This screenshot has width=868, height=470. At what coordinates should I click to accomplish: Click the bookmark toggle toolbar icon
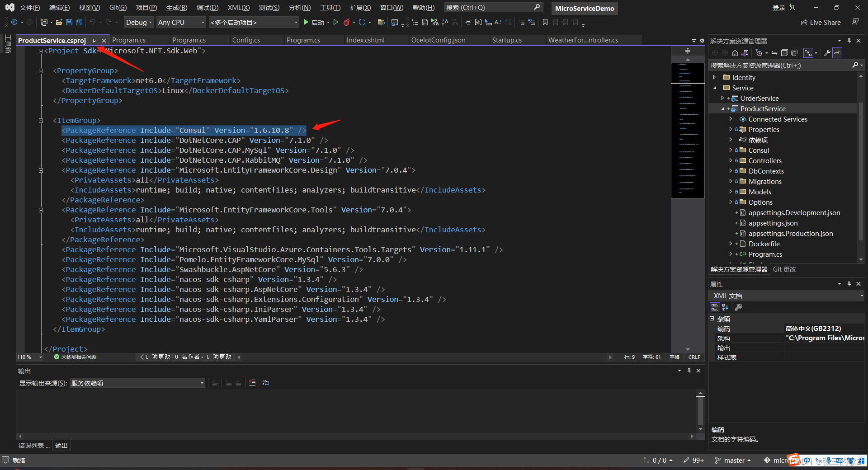[x=545, y=22]
